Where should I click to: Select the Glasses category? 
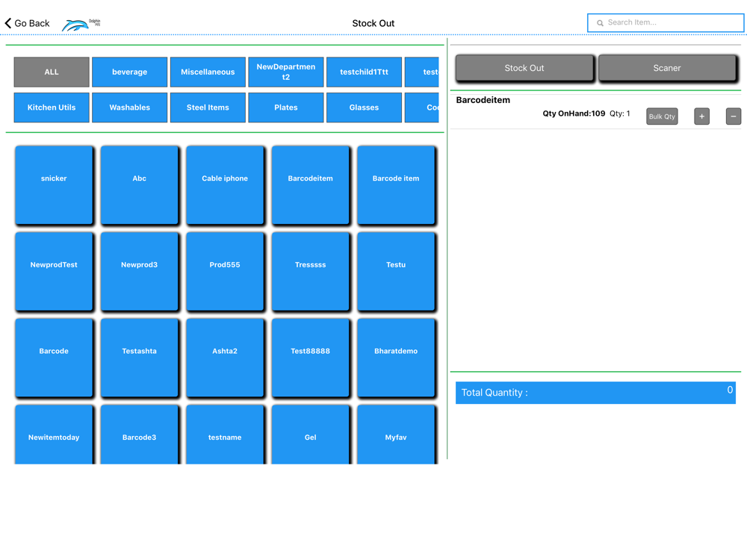[364, 108]
